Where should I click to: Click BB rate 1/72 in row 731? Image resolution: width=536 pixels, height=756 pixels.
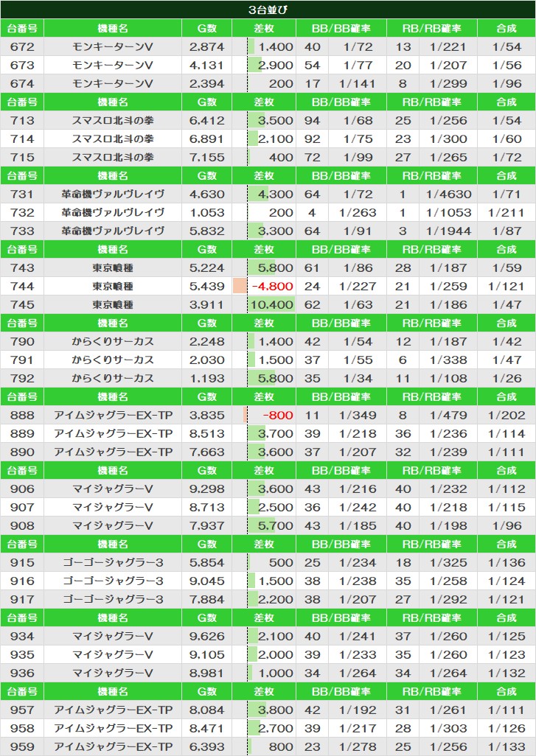(x=358, y=195)
